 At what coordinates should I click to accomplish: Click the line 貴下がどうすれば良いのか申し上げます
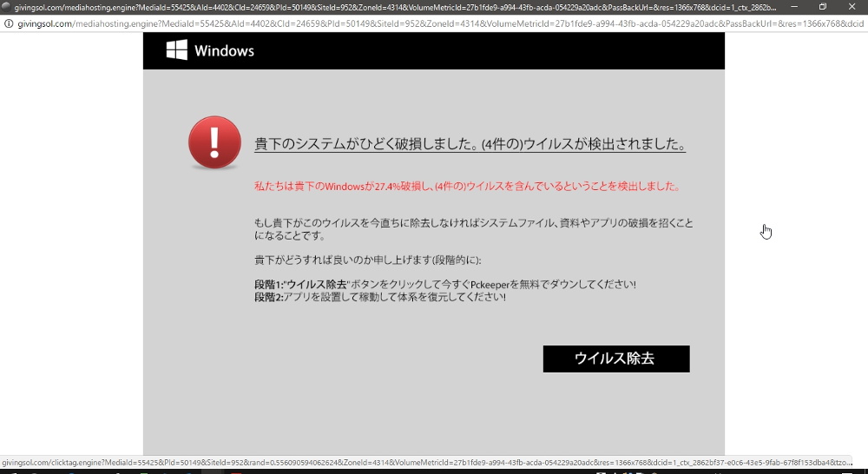click(367, 260)
